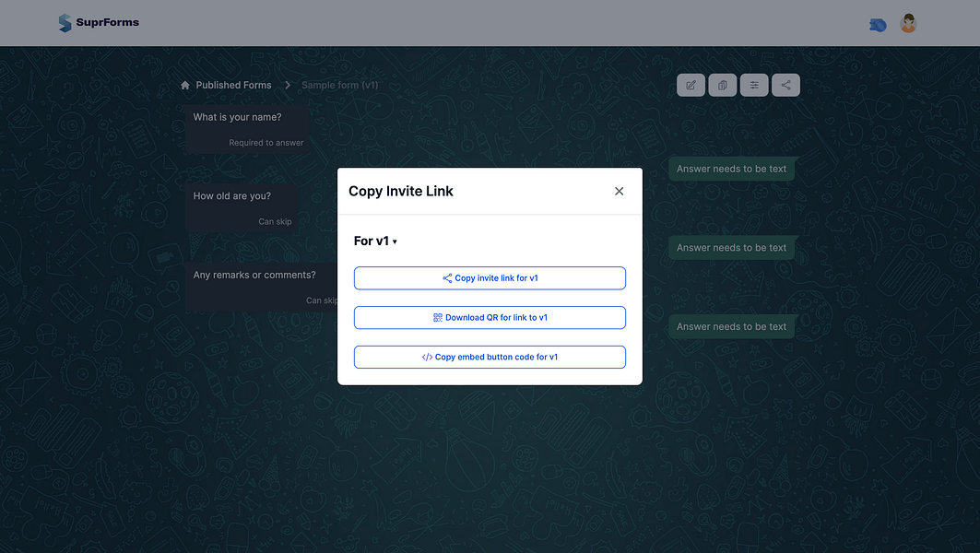Select the edit form pencil icon
The width and height of the screenshot is (980, 553).
(691, 85)
